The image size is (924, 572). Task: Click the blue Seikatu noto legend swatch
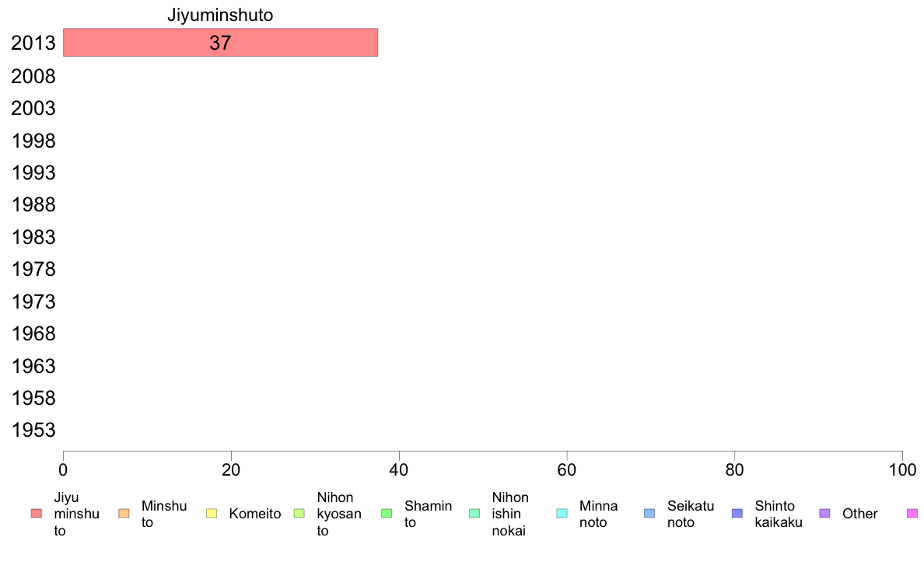pyautogui.click(x=650, y=514)
